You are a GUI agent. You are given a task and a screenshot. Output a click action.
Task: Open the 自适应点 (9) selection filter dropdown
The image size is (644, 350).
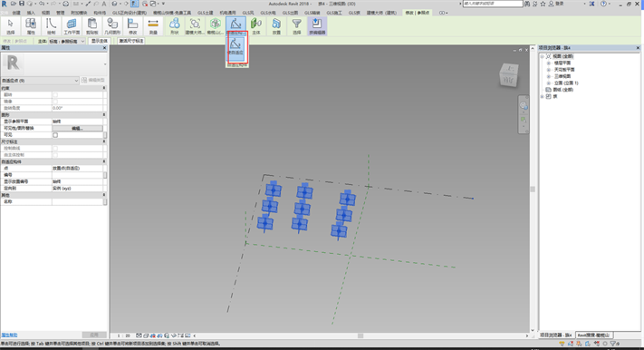tap(40, 80)
